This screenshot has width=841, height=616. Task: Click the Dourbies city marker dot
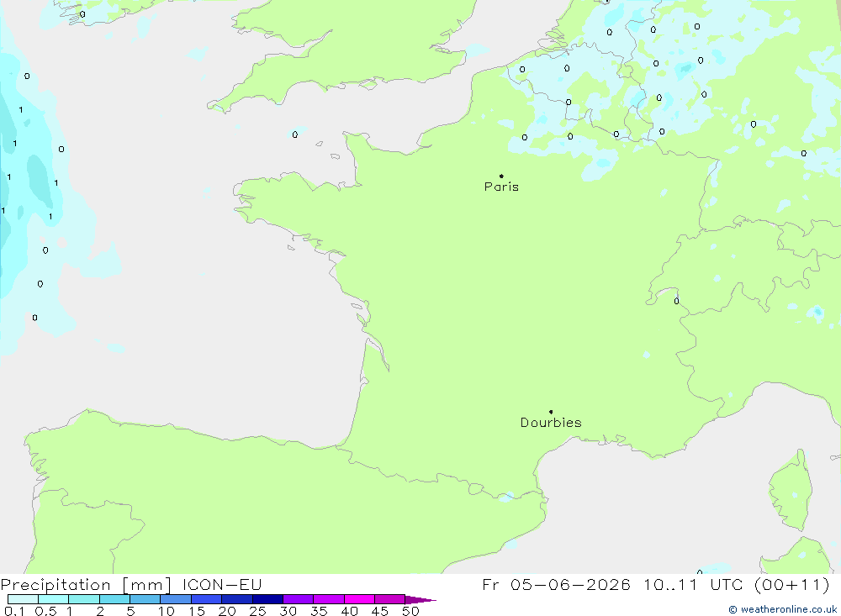[x=551, y=412]
